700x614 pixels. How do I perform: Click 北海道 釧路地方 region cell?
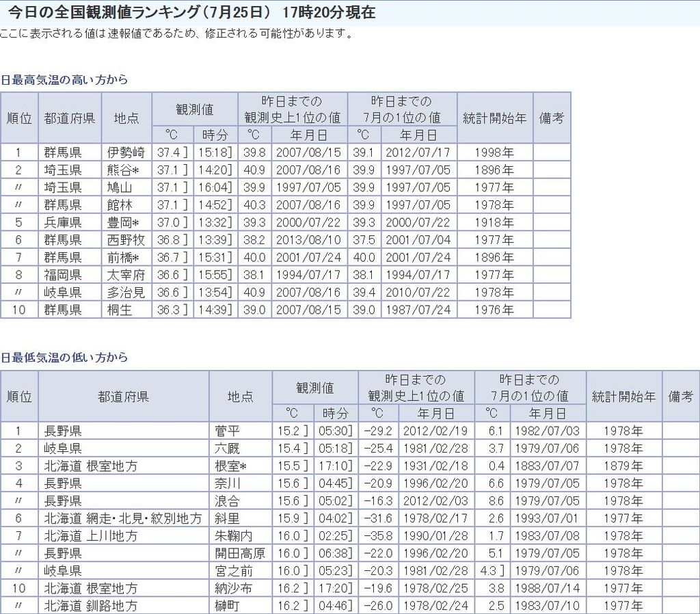point(91,606)
